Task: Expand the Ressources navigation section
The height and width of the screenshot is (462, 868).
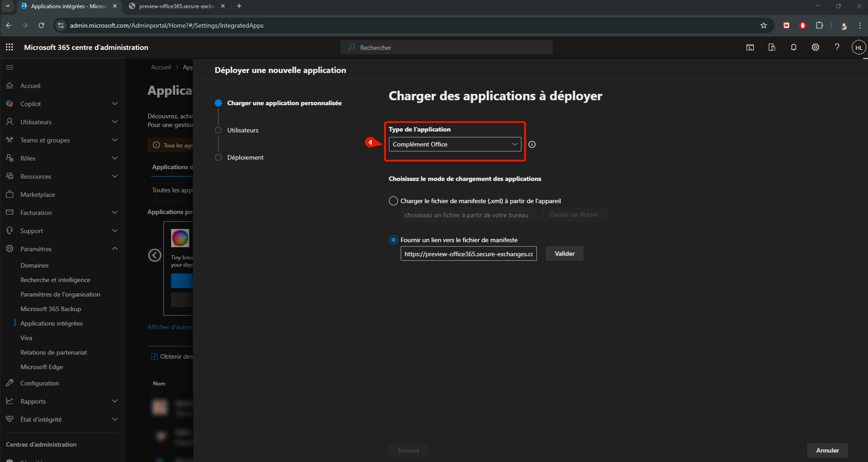Action: pyautogui.click(x=115, y=176)
